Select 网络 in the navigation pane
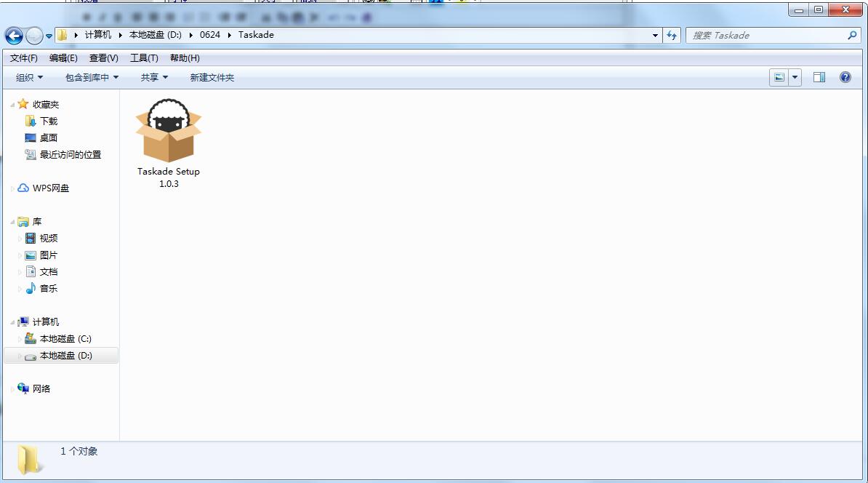 coord(41,389)
